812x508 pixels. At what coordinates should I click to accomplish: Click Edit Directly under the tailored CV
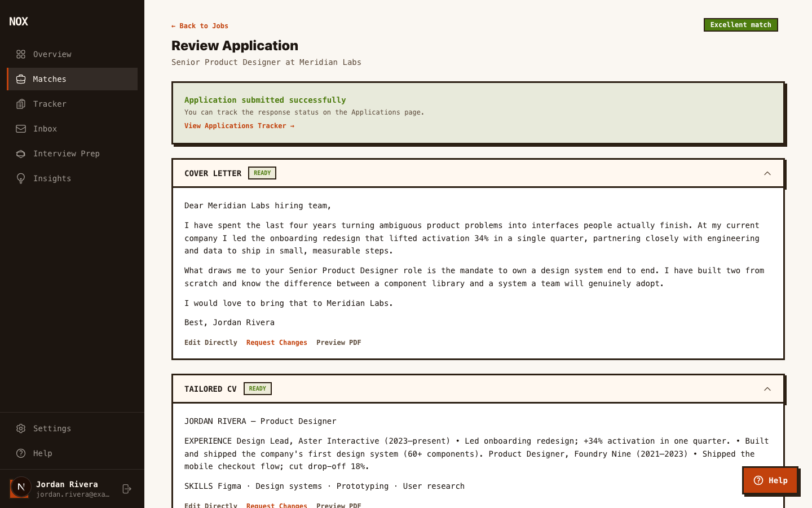tap(211, 505)
